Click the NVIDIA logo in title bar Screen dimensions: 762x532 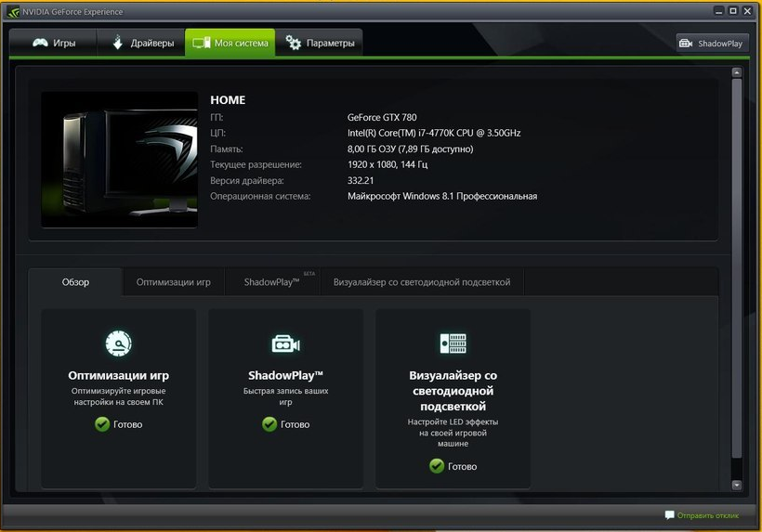pyautogui.click(x=13, y=12)
